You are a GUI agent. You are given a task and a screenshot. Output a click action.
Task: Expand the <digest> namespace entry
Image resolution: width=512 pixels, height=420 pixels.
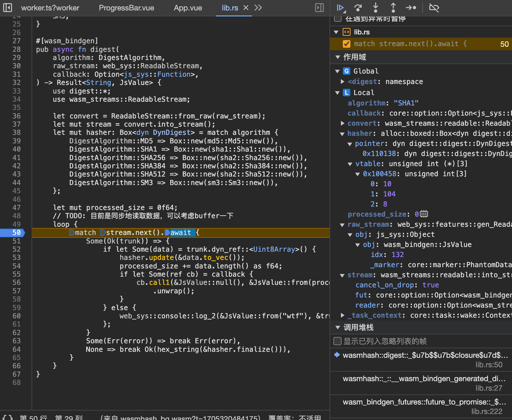tap(342, 81)
